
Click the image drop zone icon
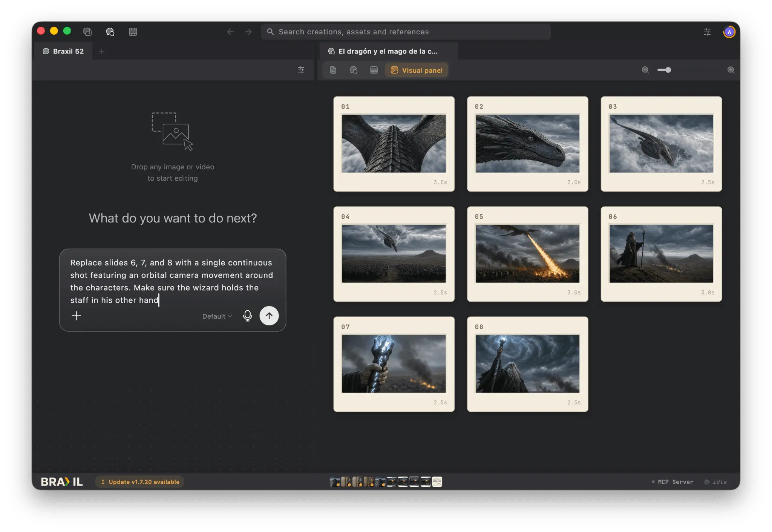coord(172,132)
